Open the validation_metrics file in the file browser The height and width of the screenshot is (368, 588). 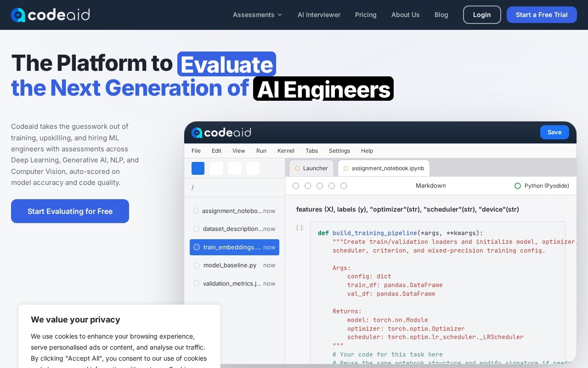tap(234, 283)
